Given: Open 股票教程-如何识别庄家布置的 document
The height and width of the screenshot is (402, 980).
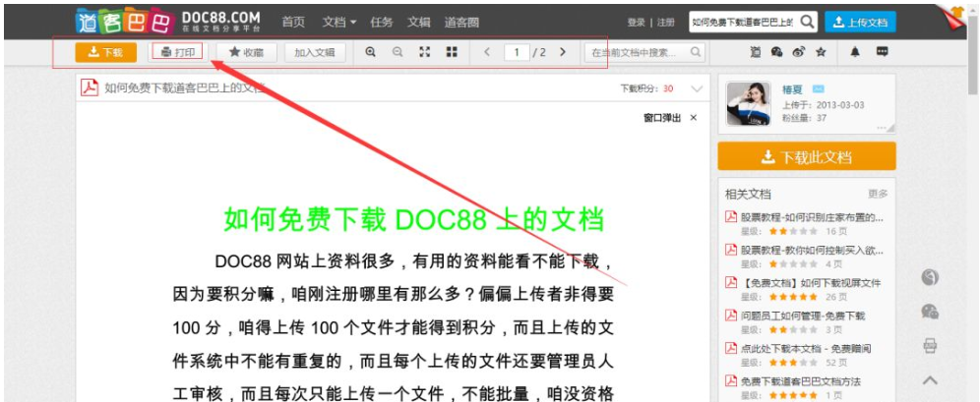Looking at the screenshot, I should tap(812, 218).
